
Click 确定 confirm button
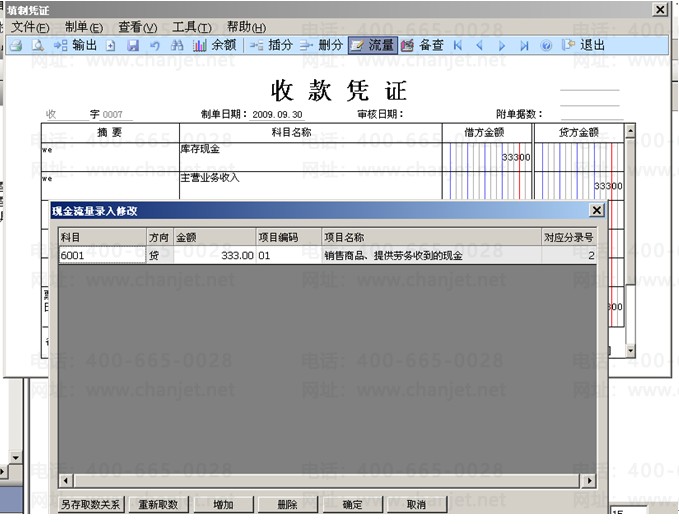pyautogui.click(x=352, y=505)
